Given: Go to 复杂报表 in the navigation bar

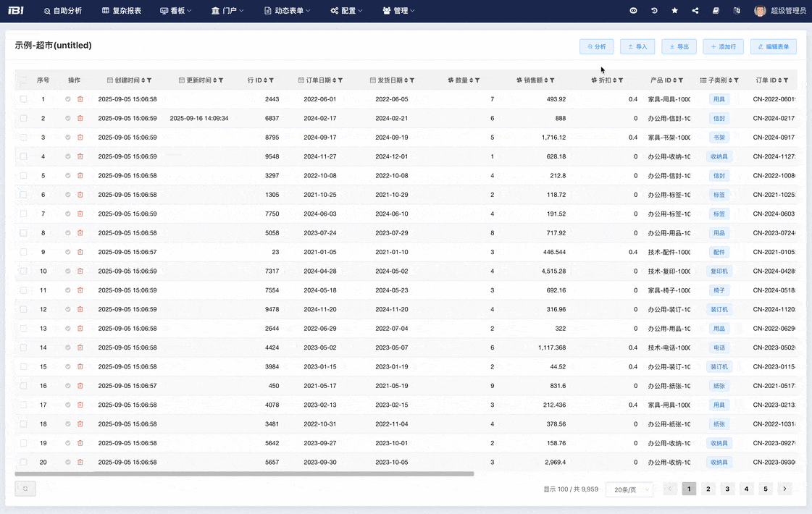Looking at the screenshot, I should click(122, 11).
